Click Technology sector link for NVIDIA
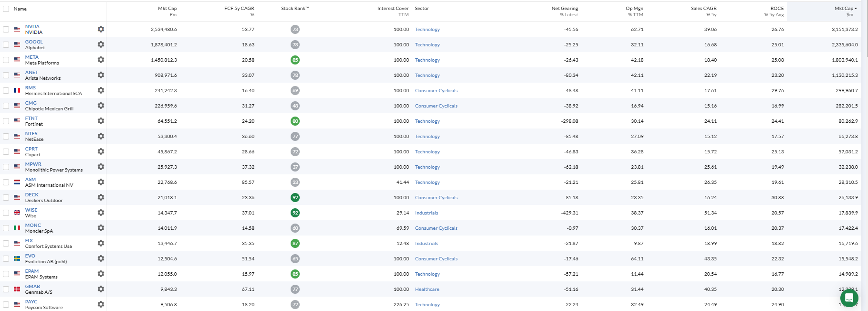 428,30
